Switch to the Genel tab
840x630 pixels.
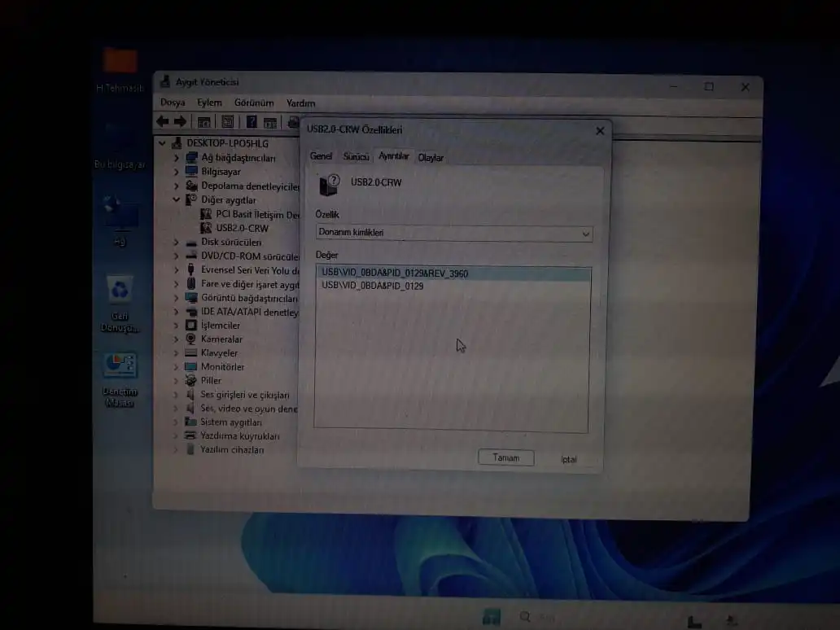coord(321,156)
